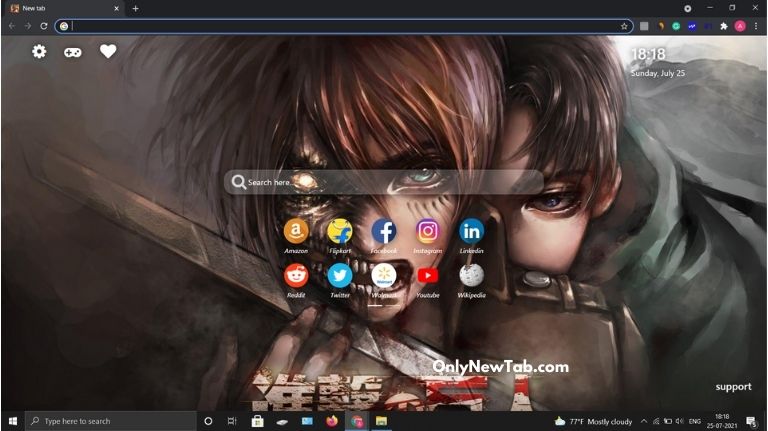
Task: Open the Walmart shortcut
Action: point(384,275)
